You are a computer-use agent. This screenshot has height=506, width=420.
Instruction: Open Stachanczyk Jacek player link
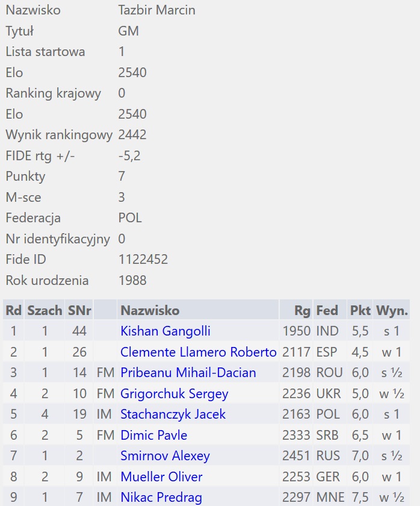pyautogui.click(x=173, y=414)
